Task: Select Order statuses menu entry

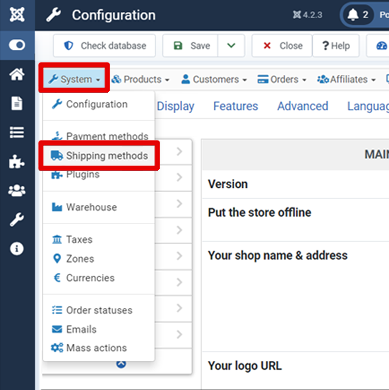Action: click(99, 310)
